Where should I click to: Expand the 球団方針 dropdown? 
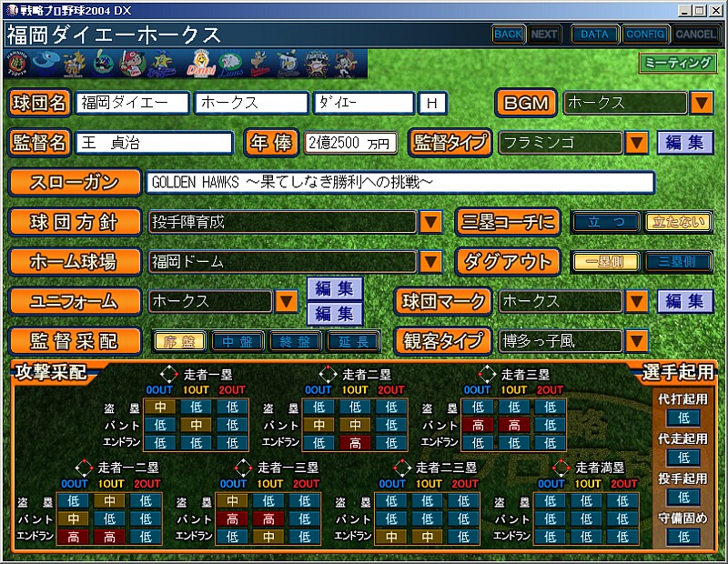click(430, 222)
